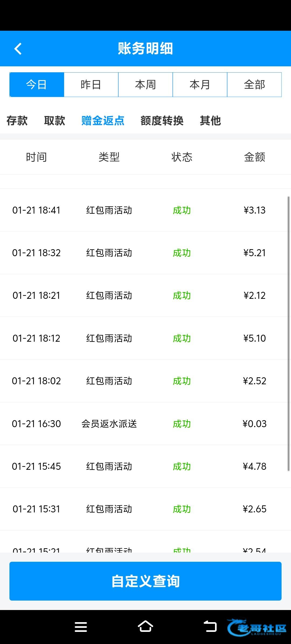Switch to the 昨日 date filter

pyautogui.click(x=91, y=85)
